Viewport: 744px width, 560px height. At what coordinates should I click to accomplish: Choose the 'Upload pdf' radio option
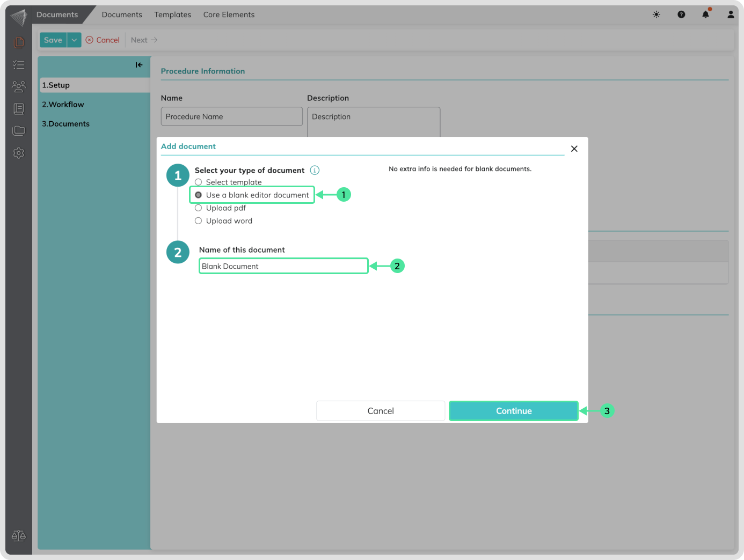[199, 208]
